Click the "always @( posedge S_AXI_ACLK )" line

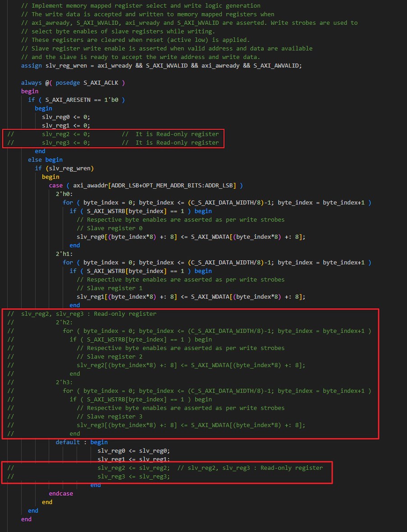point(73,83)
